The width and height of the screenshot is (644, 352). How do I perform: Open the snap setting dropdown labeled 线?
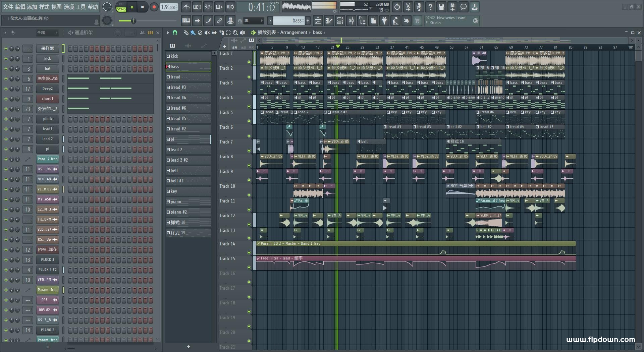coord(253,21)
